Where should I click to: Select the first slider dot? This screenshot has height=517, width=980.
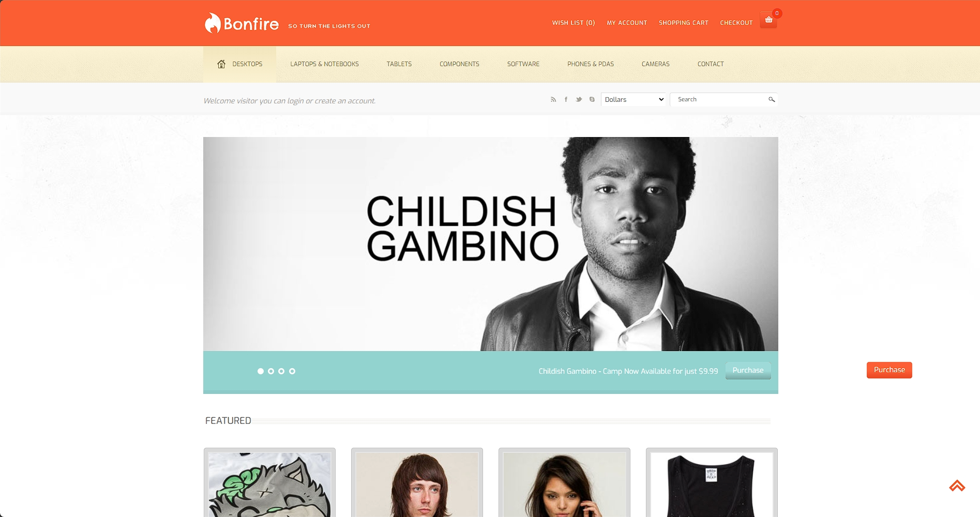point(261,371)
